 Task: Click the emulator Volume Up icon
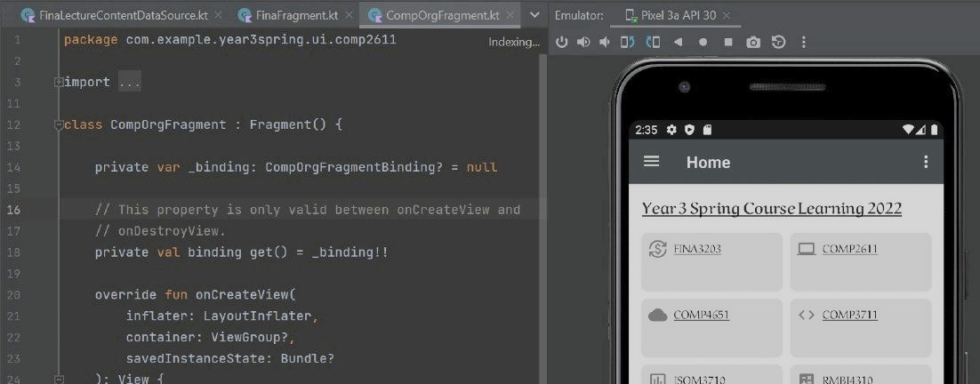583,42
